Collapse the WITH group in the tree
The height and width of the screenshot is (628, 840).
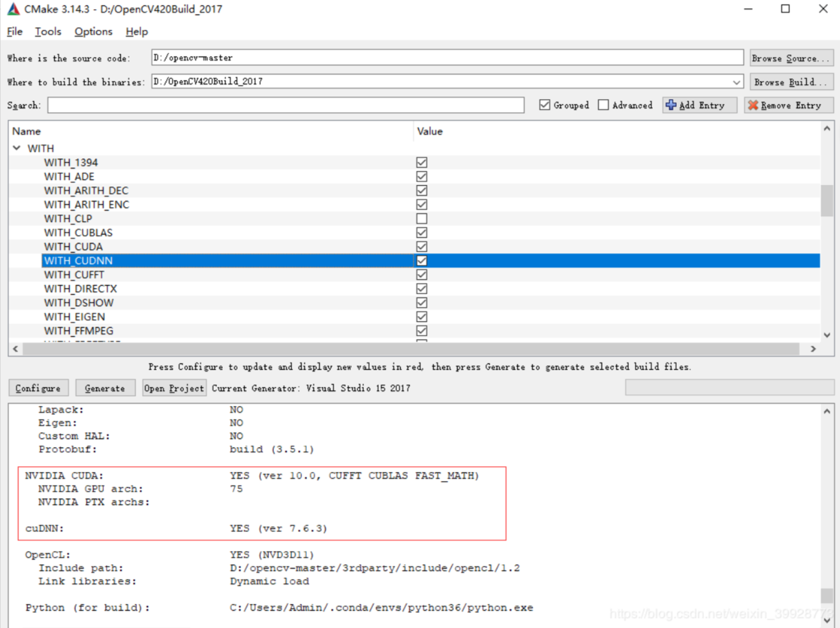click(x=16, y=148)
